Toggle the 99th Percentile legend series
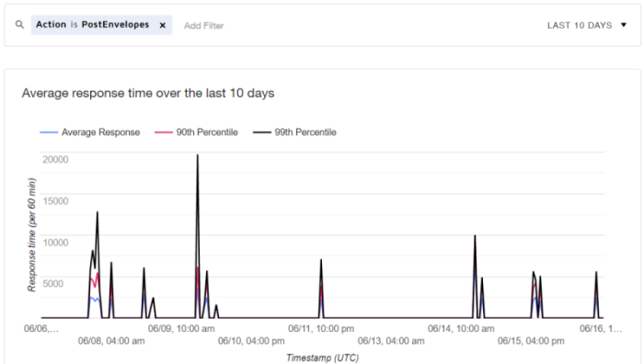Image resolution: width=644 pixels, height=364 pixels. coord(295,132)
